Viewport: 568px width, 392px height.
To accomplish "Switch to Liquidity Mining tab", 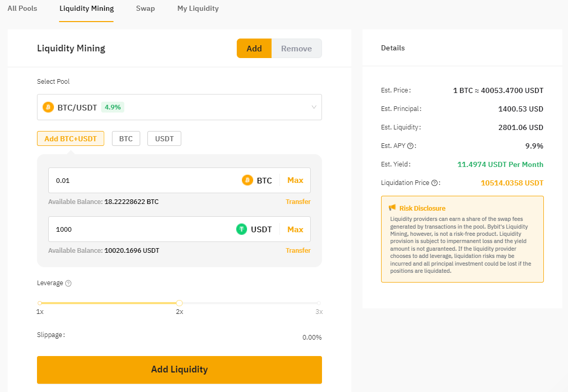I will point(87,8).
